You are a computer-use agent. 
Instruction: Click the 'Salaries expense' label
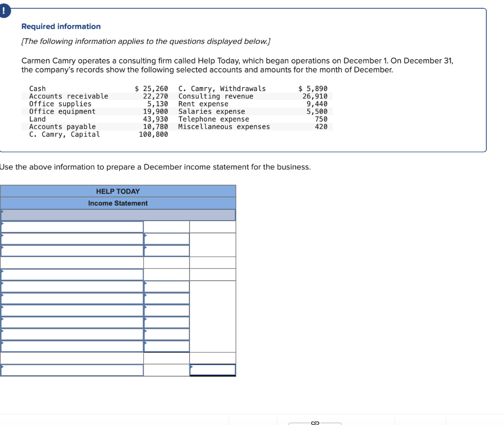212,111
